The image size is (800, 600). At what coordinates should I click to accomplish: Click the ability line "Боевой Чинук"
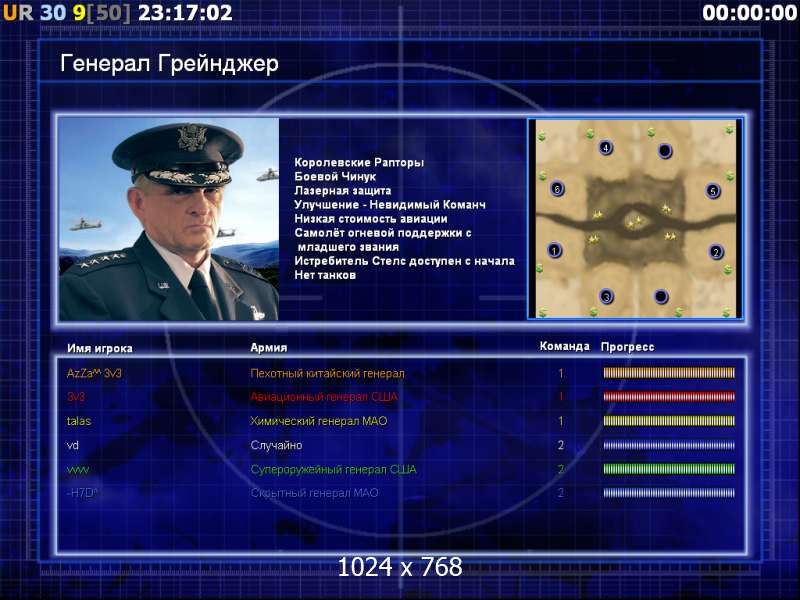tap(335, 177)
